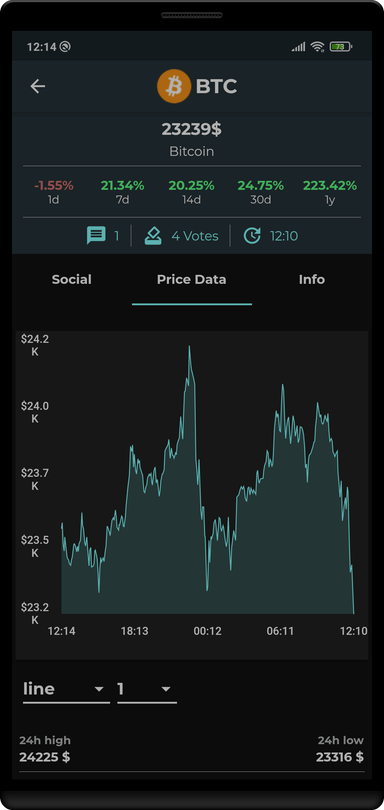Image resolution: width=384 pixels, height=810 pixels.
Task: Tap the cellular signal strength icon
Action: pyautogui.click(x=298, y=47)
